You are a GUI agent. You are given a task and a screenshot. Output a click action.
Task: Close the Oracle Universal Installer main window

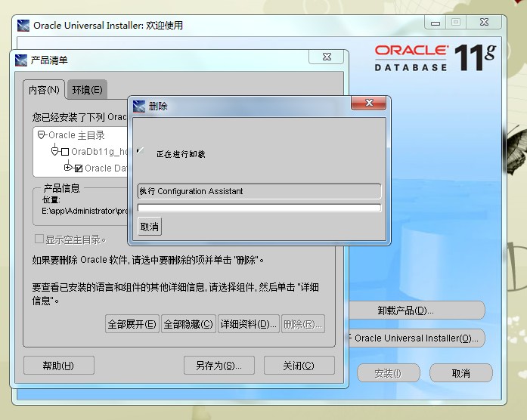pyautogui.click(x=484, y=22)
